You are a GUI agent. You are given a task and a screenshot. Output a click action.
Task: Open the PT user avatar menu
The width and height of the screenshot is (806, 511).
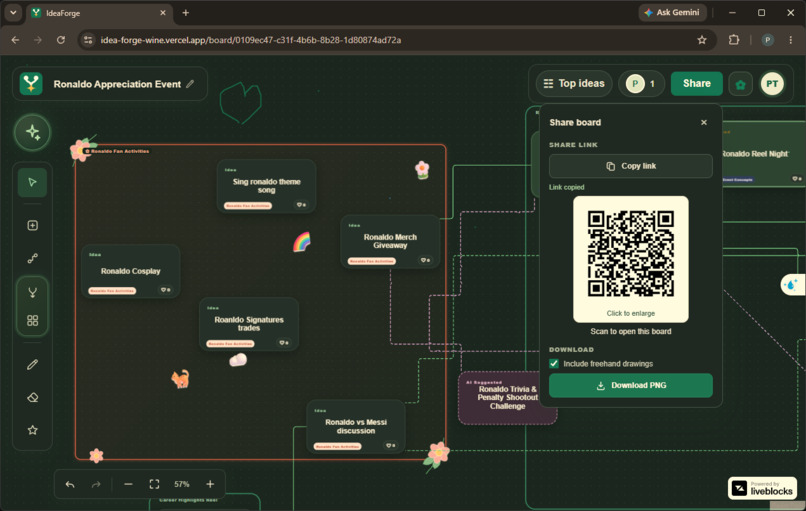click(772, 84)
